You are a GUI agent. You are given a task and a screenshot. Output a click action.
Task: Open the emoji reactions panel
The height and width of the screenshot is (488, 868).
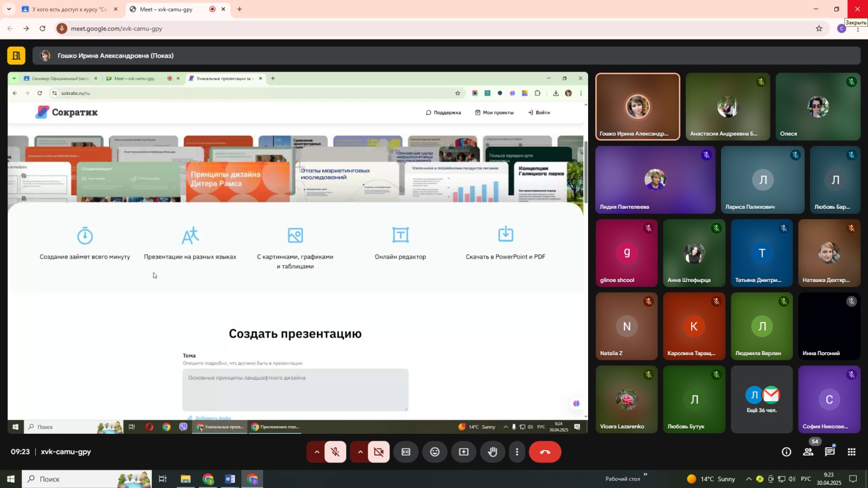[x=435, y=452]
